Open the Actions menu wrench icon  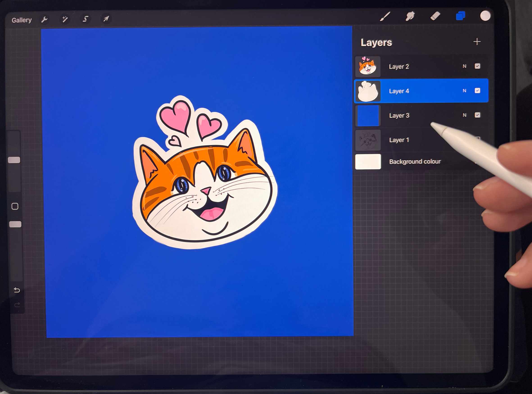[45, 20]
